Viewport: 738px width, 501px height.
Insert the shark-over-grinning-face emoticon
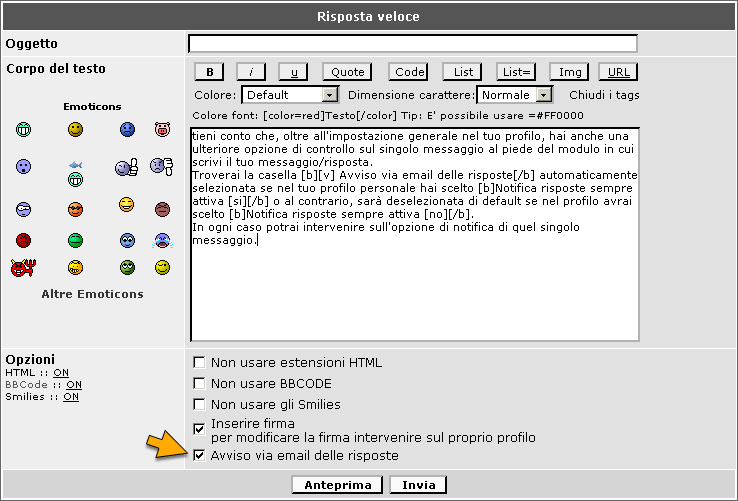[x=75, y=173]
